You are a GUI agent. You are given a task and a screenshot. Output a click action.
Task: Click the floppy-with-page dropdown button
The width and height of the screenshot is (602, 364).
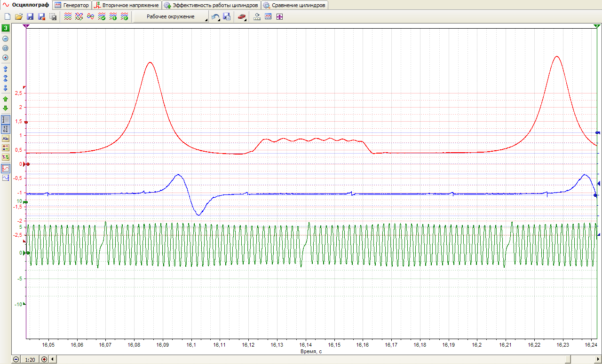click(227, 17)
